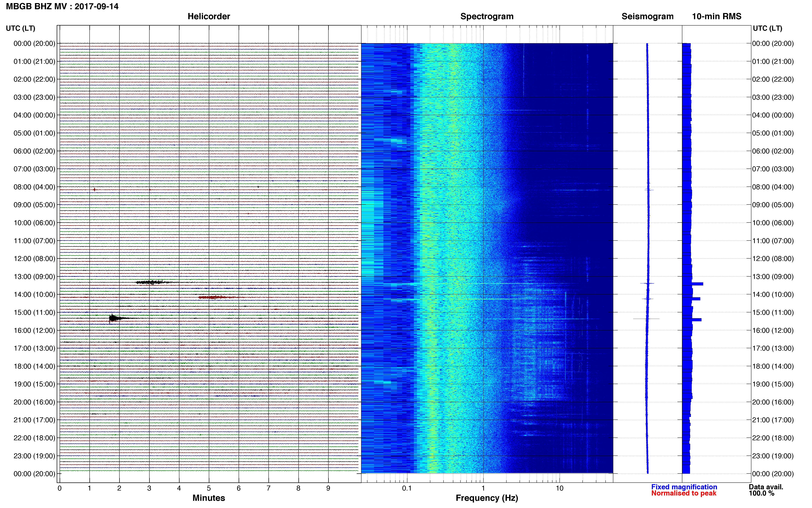The height and width of the screenshot is (508, 812).
Task: Click the 'Minutes' axis label
Action: coord(209,498)
